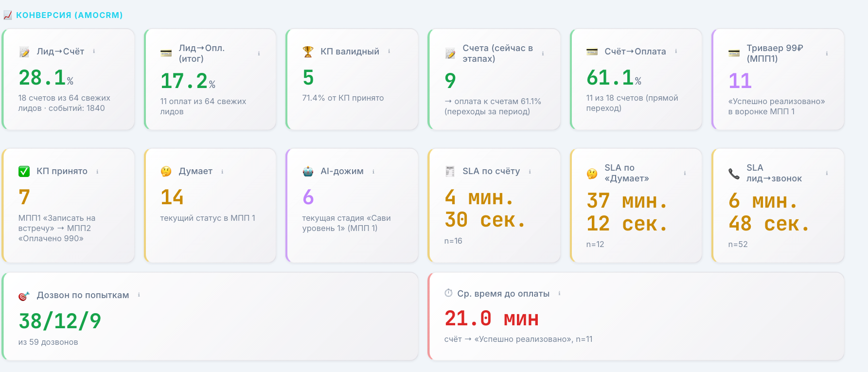Open info for Ср. время до оплаты
The height and width of the screenshot is (372, 868).
[559, 293]
